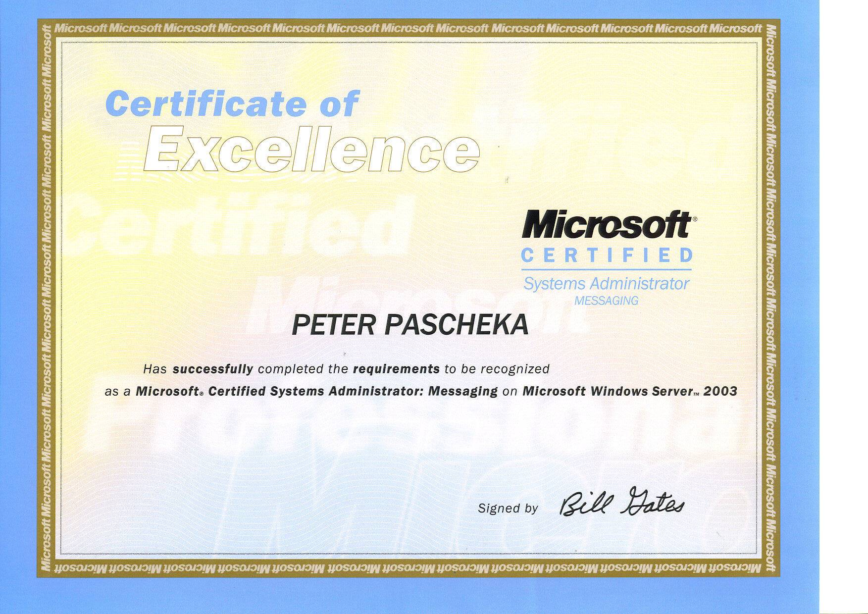Select the outlined "Excellence" heading
868x614 pixels.
tap(311, 149)
